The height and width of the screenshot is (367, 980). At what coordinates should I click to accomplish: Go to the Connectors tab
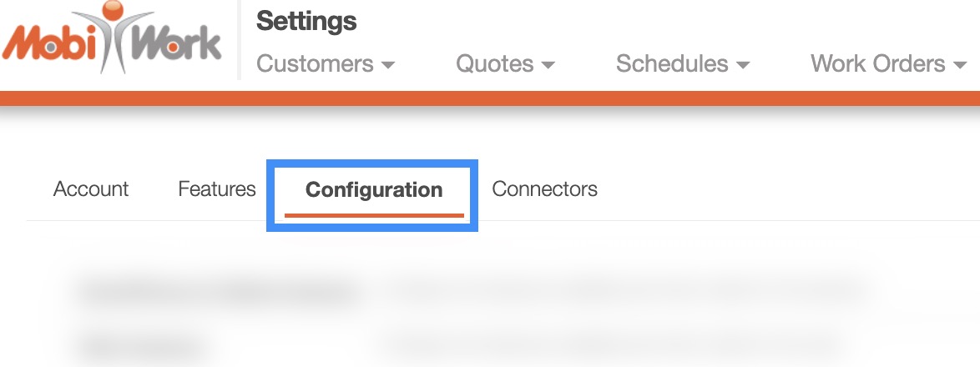point(544,189)
